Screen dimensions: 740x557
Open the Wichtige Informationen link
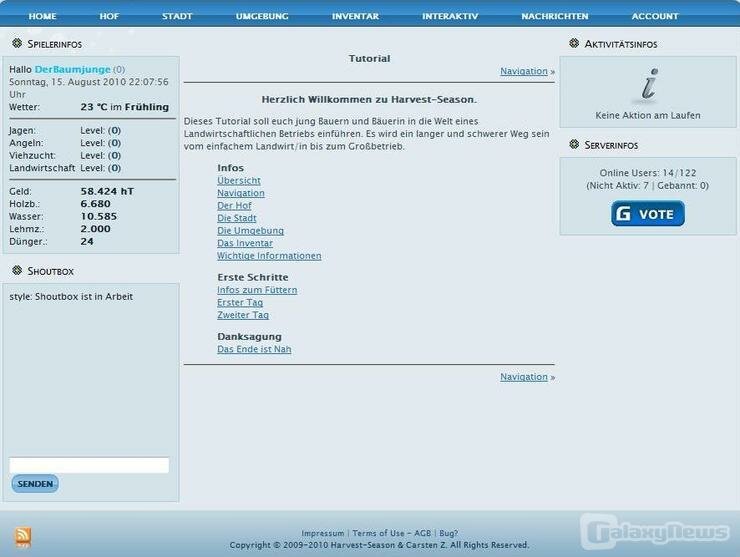(x=269, y=256)
